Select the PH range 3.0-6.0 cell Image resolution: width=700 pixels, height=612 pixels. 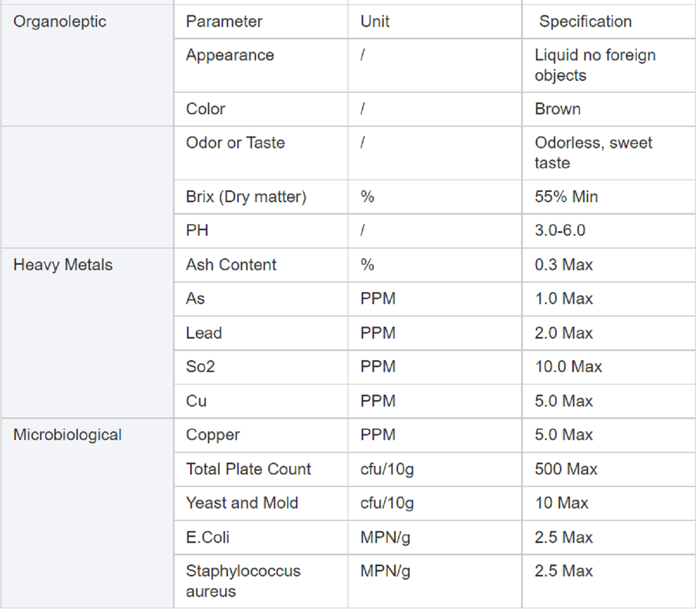click(x=609, y=231)
